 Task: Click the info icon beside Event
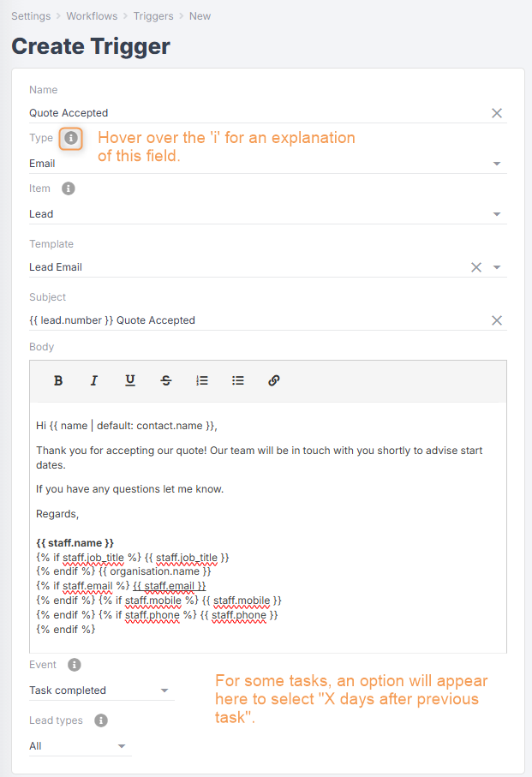tap(75, 665)
